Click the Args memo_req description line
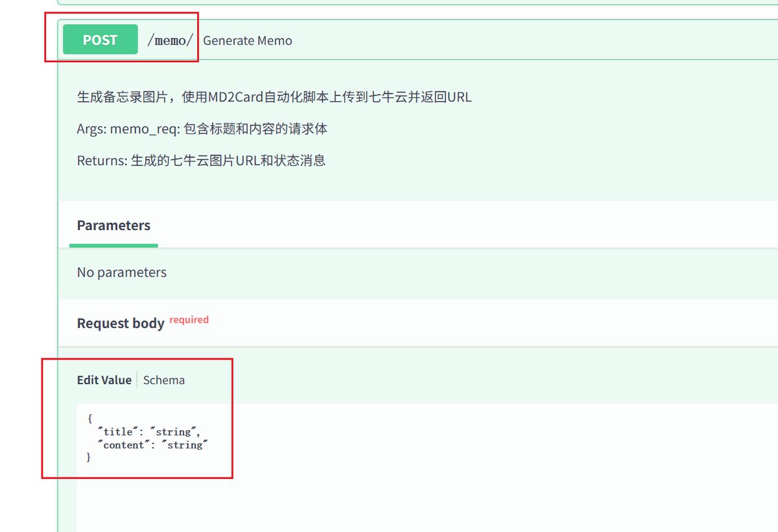The width and height of the screenshot is (778, 532). point(202,129)
